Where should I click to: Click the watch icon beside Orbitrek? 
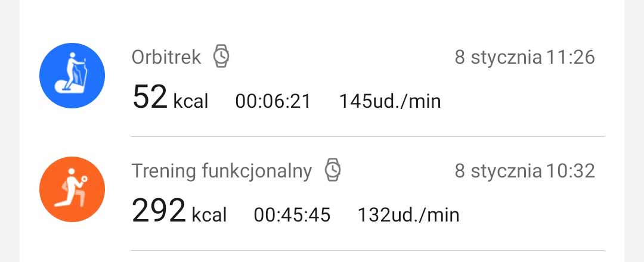coord(221,57)
